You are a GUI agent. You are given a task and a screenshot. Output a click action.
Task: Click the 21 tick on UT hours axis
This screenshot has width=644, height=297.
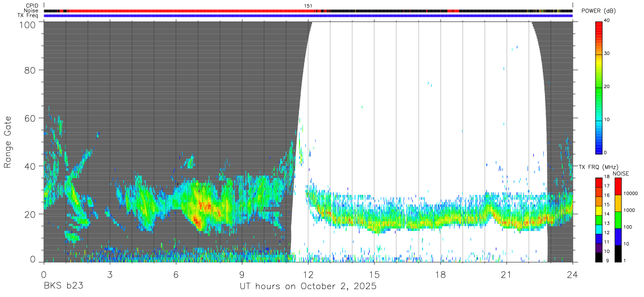coord(507,274)
